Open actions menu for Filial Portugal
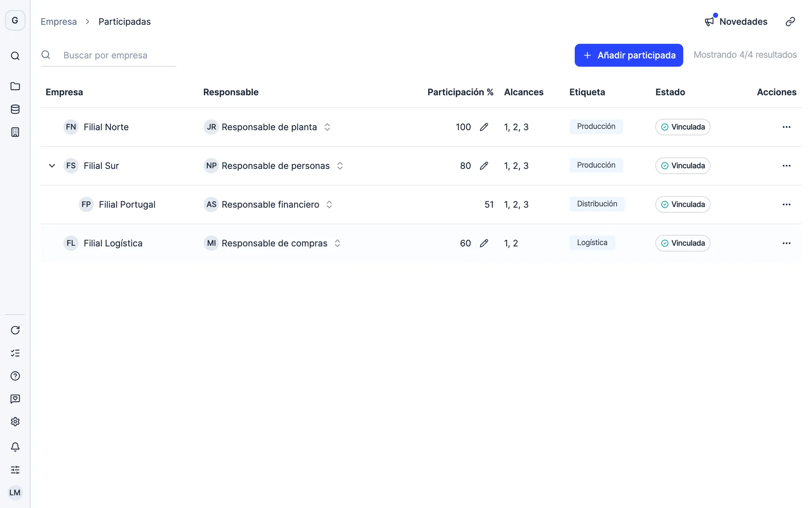The width and height of the screenshot is (812, 508). tap(786, 205)
